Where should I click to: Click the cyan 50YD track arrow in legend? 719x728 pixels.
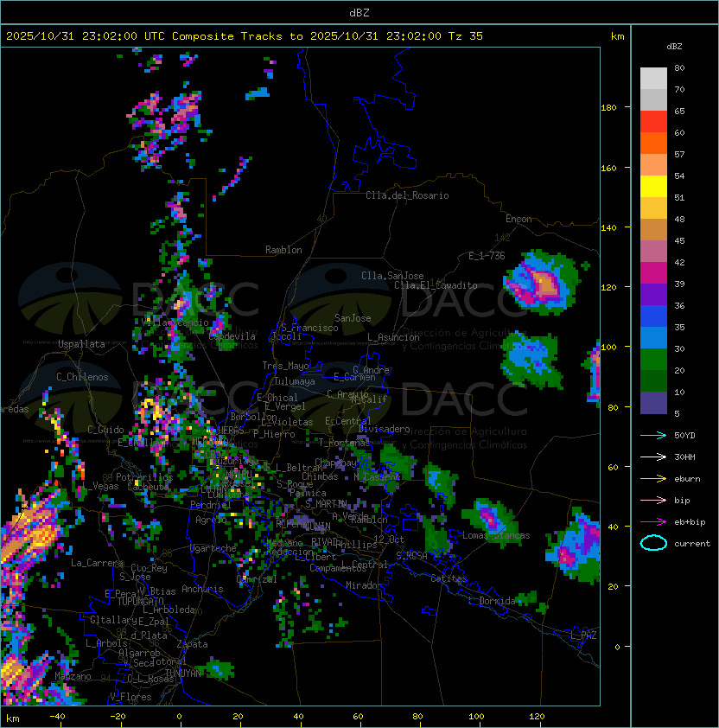(653, 436)
